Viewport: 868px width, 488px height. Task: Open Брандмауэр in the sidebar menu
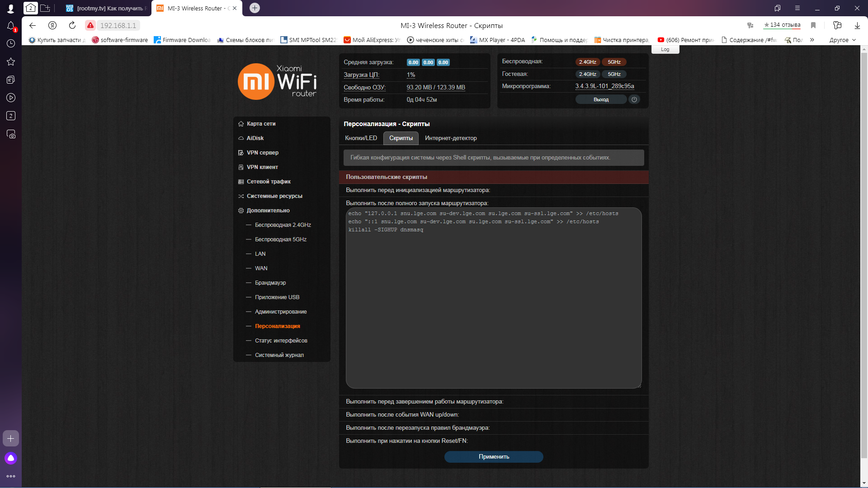pyautogui.click(x=270, y=283)
